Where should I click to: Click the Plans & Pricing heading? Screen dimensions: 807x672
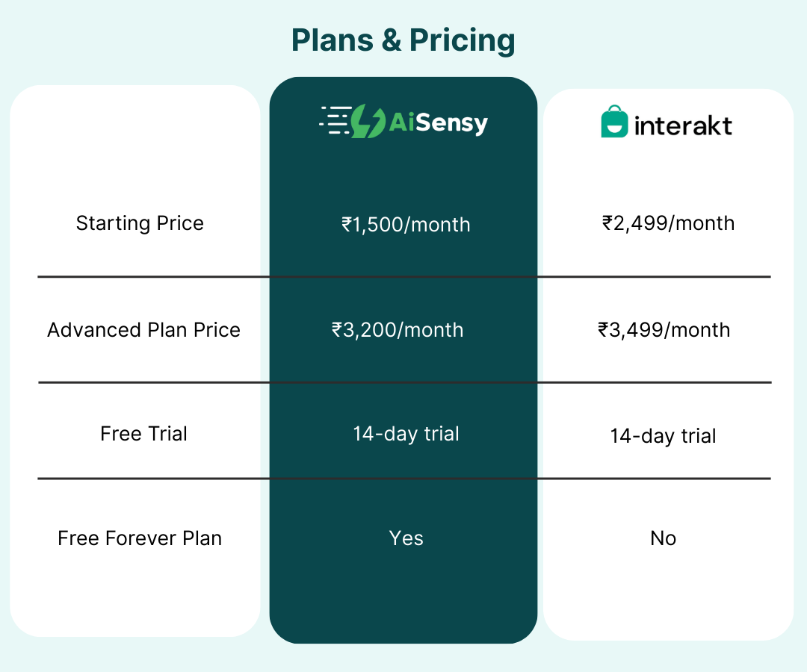(x=403, y=40)
